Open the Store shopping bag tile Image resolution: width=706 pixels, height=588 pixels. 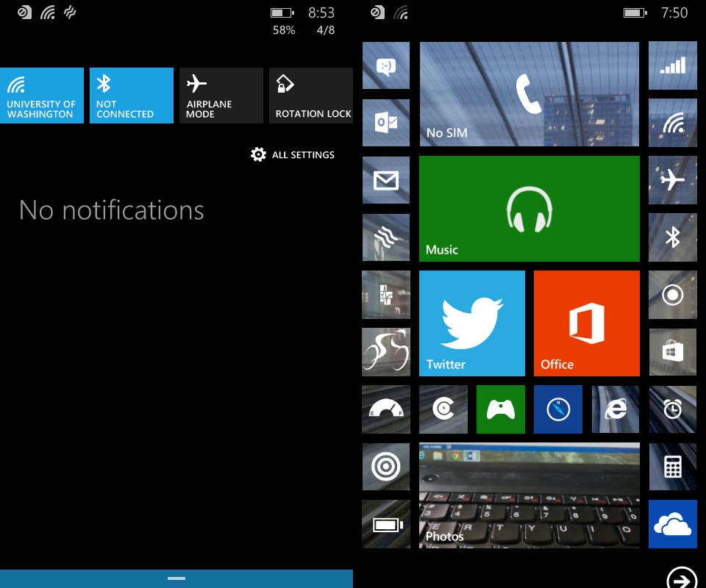click(672, 352)
